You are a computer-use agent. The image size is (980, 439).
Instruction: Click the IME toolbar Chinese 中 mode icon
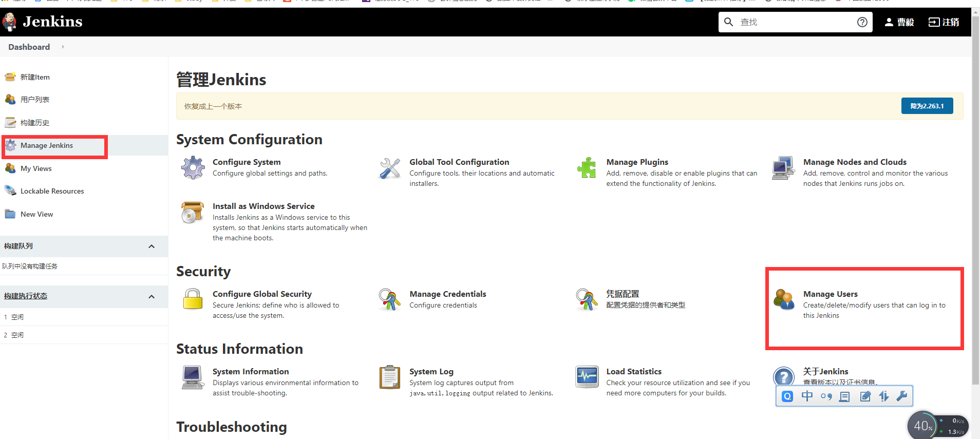[x=807, y=396]
